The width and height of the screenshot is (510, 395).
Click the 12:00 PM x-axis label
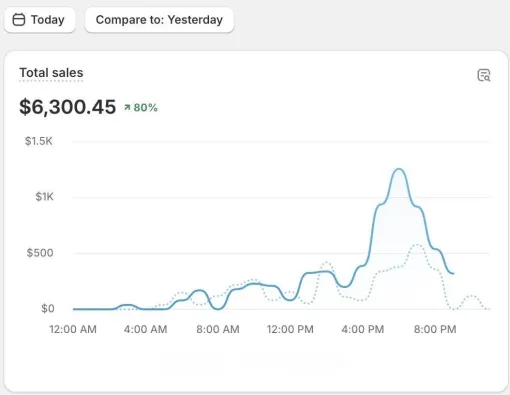tap(290, 329)
